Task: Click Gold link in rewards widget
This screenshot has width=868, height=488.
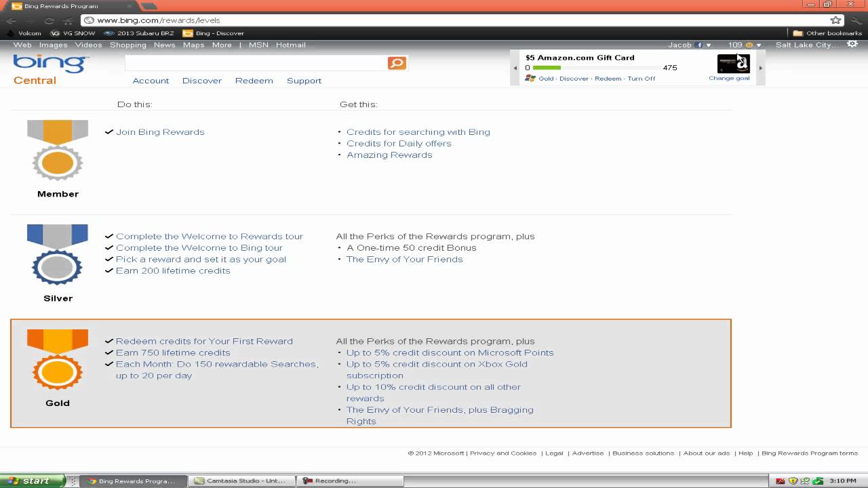Action: point(546,79)
